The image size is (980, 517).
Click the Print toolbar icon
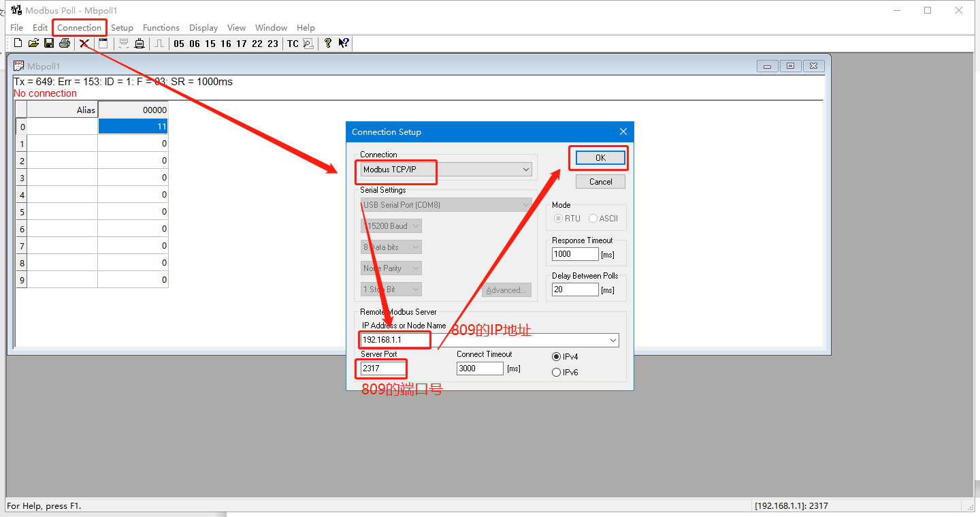pyautogui.click(x=65, y=44)
